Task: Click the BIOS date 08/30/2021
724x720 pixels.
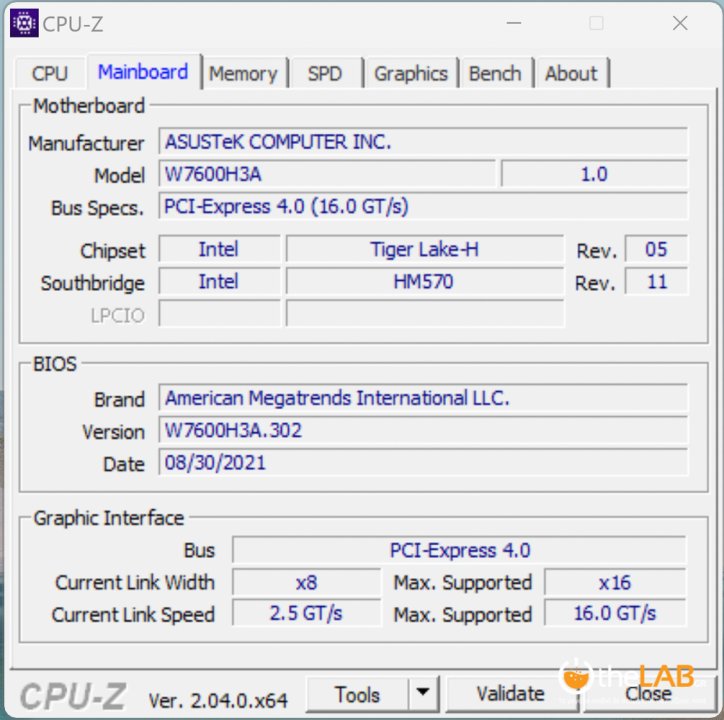Action: pos(423,462)
